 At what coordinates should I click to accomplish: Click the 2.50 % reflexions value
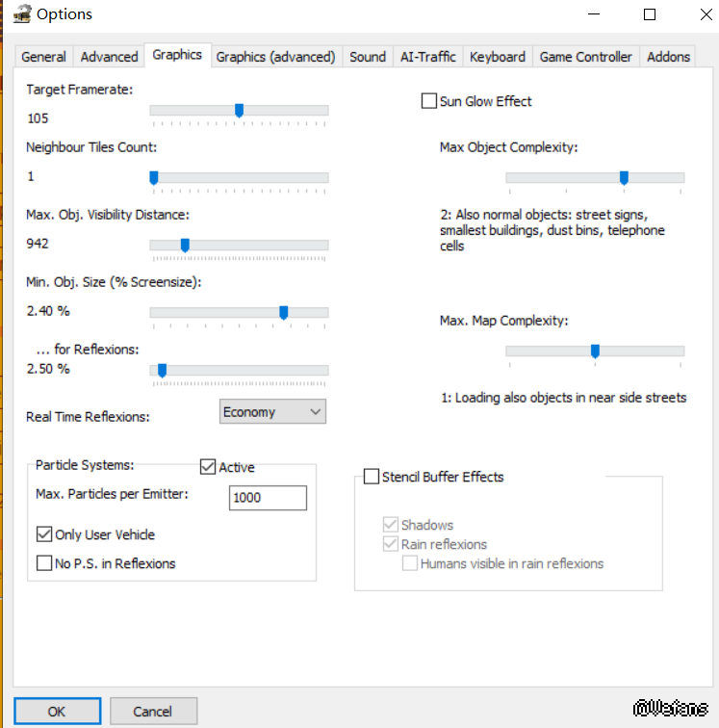point(48,369)
